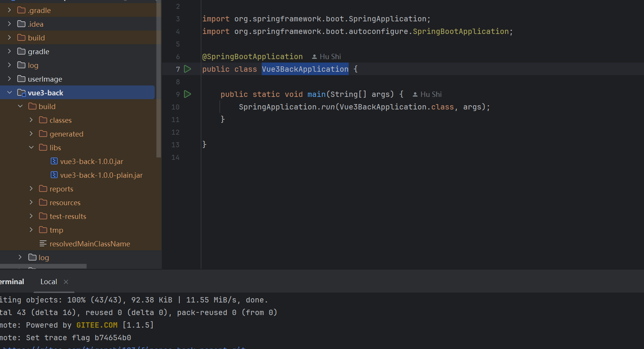This screenshot has height=349, width=644.
Task: Click the GITEE.COM text in terminal
Action: point(97,325)
